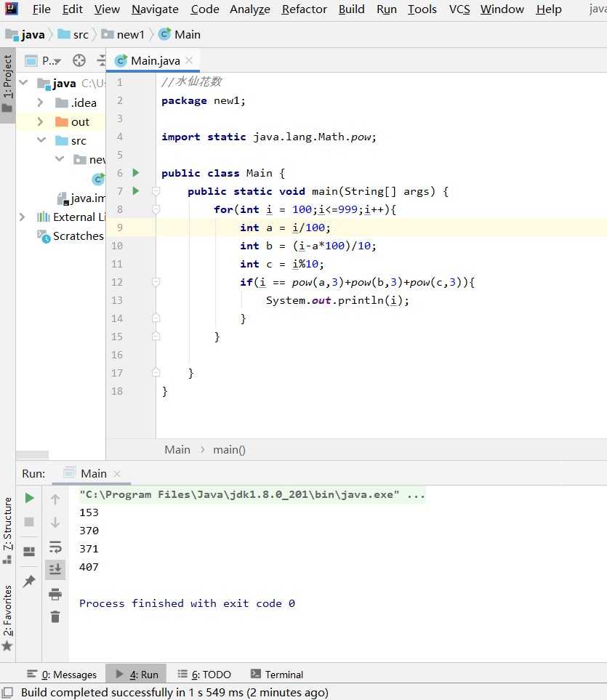
Task: Open the Edit menu
Action: click(73, 9)
